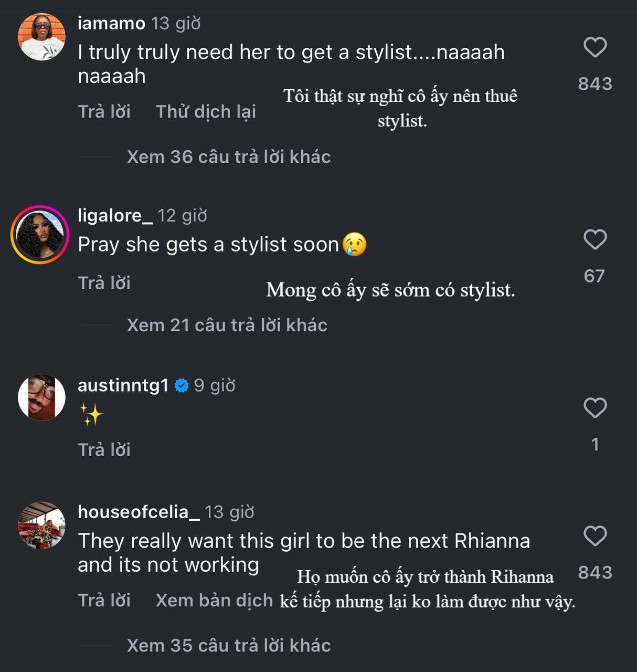Click 'Xem bản dịch' to view translation
Screen dimensions: 637x672
point(214,600)
